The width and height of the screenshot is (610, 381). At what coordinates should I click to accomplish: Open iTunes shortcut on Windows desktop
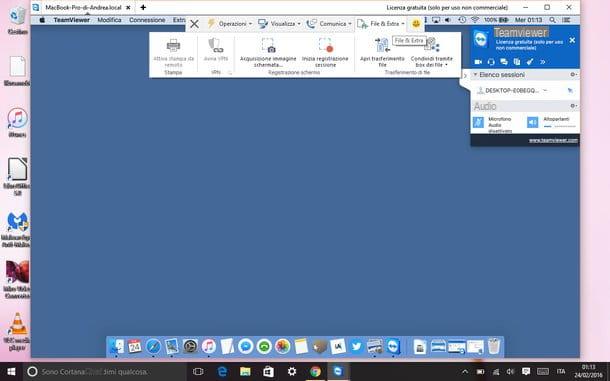click(x=17, y=122)
